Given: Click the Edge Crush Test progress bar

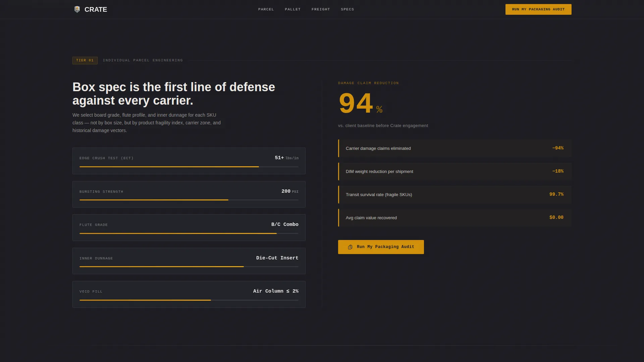Looking at the screenshot, I should click(189, 167).
